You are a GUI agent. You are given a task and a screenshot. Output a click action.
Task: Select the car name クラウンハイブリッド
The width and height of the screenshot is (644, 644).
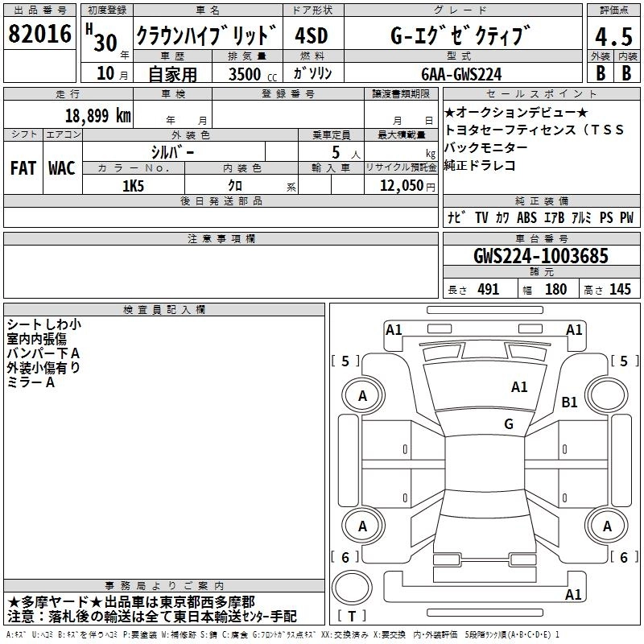click(x=207, y=35)
